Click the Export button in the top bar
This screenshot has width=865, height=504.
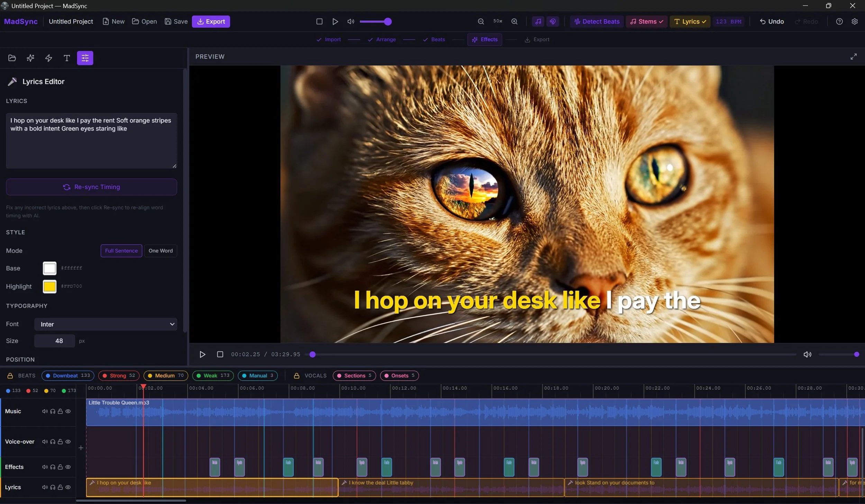pyautogui.click(x=211, y=21)
